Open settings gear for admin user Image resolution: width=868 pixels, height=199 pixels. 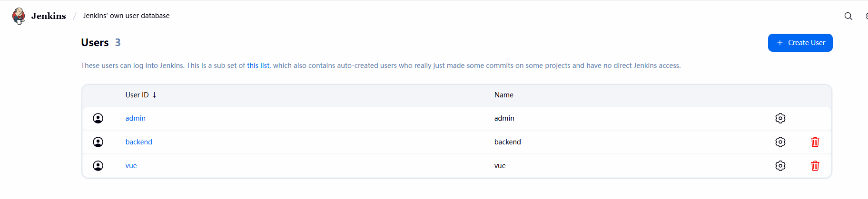[780, 118]
